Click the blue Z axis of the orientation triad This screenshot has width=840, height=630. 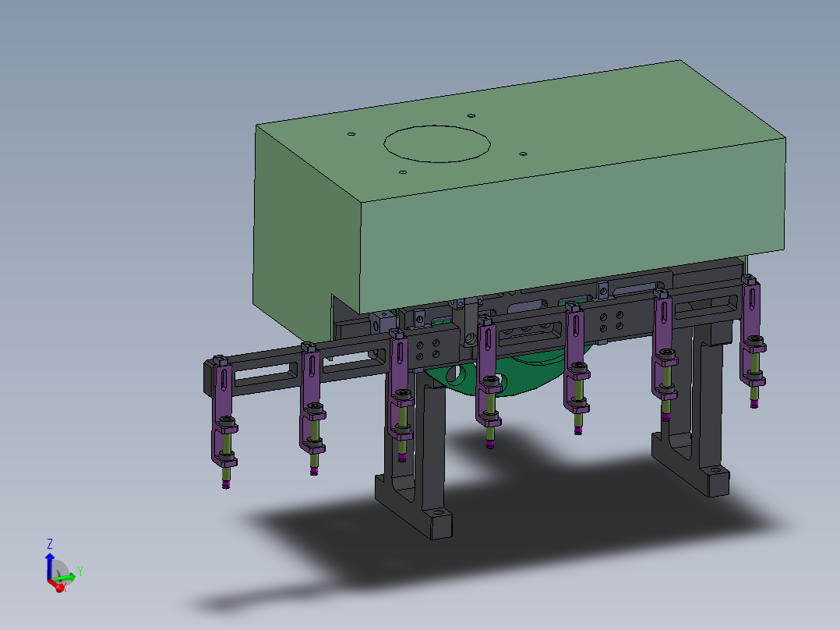click(x=49, y=566)
